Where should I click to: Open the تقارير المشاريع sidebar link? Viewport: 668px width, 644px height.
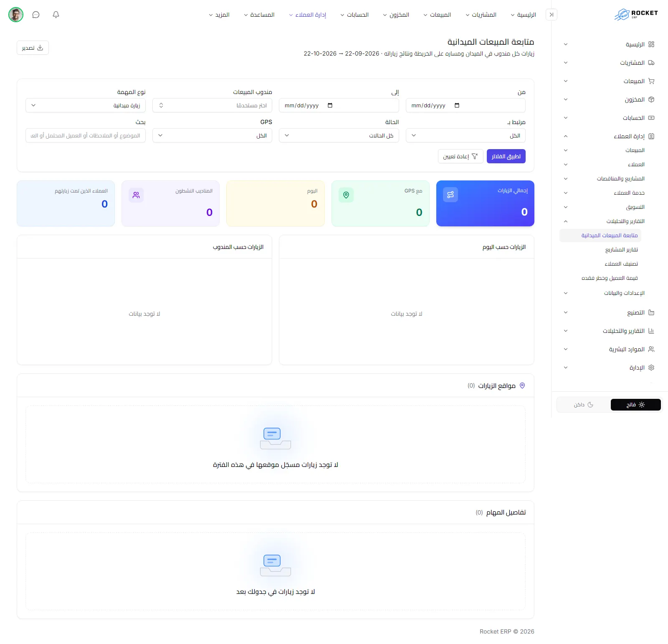622,250
